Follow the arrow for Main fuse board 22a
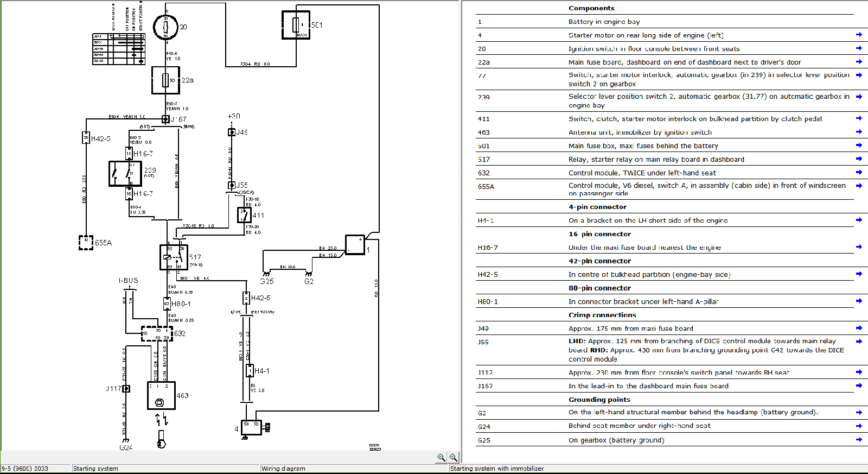Image resolution: width=868 pixels, height=474 pixels. (x=859, y=62)
